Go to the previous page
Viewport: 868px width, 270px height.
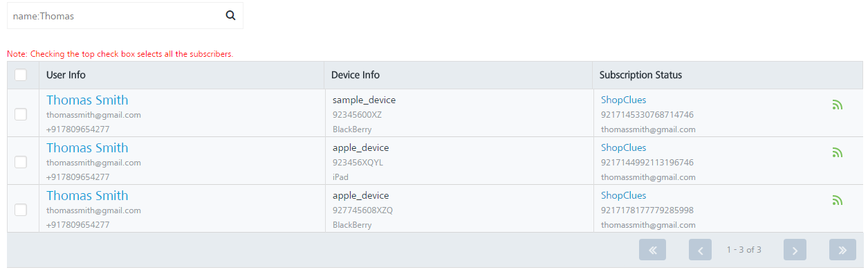pos(701,249)
